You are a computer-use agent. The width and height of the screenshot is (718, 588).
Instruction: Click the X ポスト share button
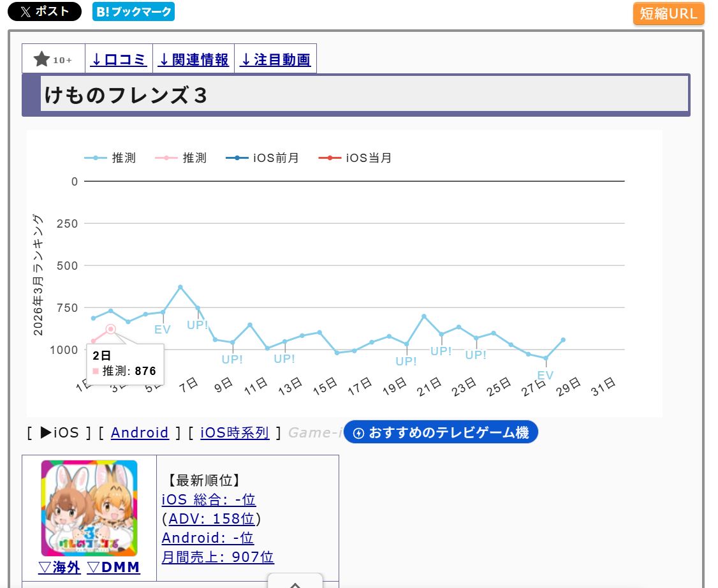click(44, 11)
